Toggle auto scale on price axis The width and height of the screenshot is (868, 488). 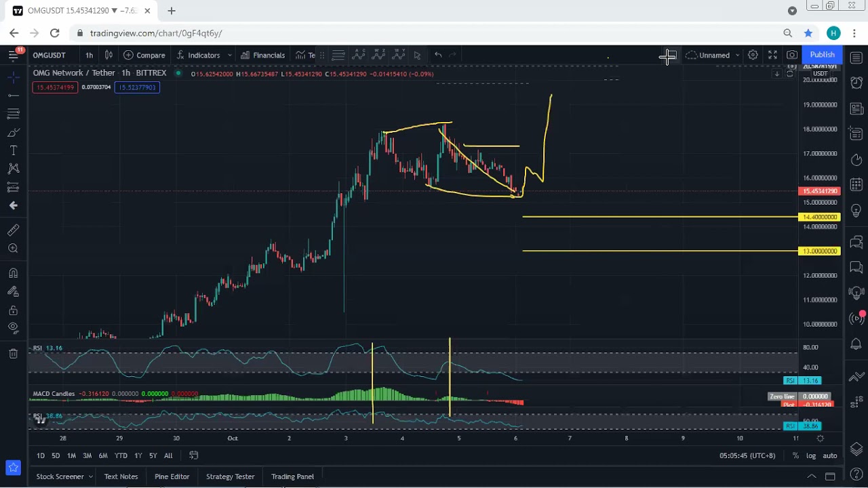point(830,455)
